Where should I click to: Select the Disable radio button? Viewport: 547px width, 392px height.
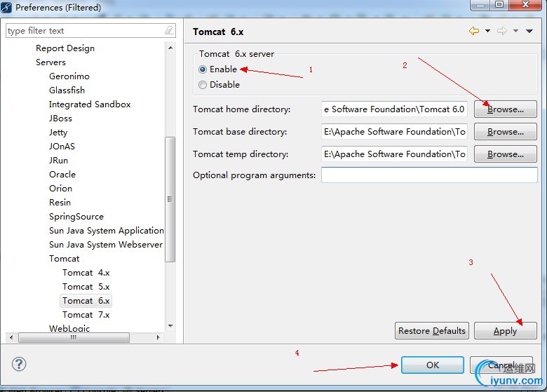pos(203,85)
